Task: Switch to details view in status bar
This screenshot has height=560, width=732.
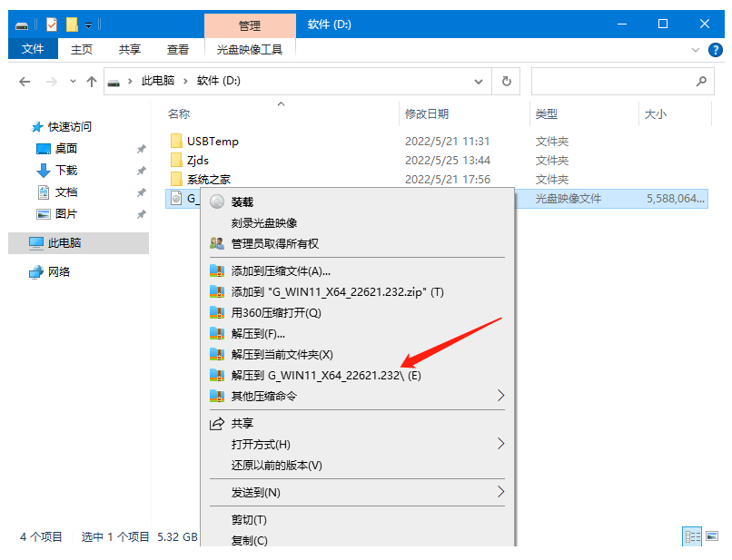Action: 692,536
